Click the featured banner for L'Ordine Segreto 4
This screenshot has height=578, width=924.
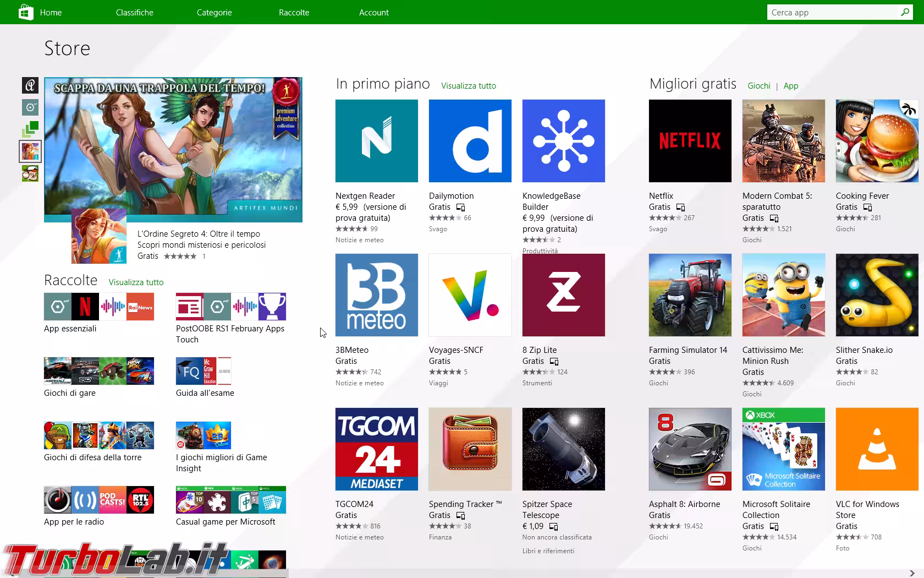[173, 149]
